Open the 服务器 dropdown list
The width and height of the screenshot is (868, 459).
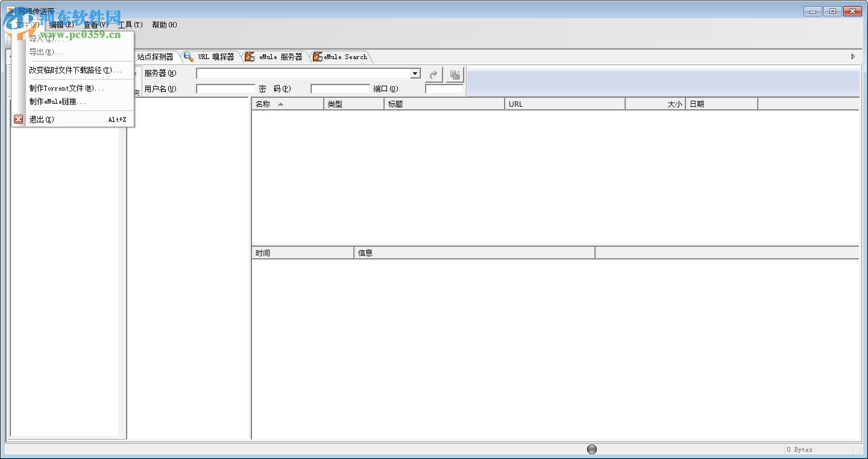tap(415, 74)
